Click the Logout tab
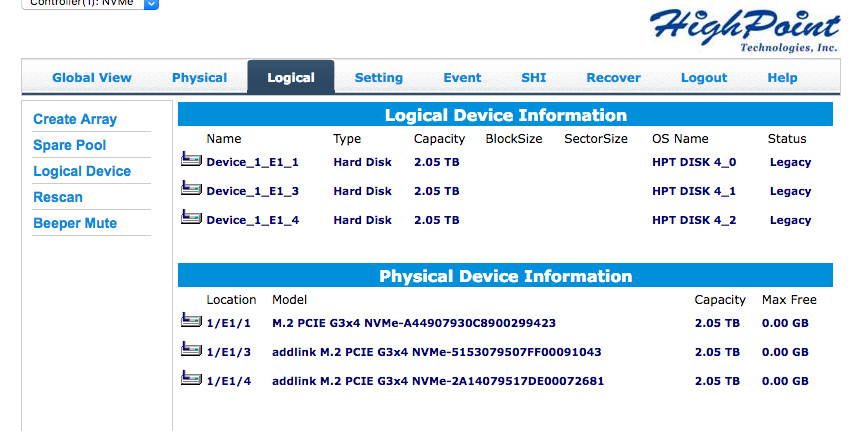 704,78
